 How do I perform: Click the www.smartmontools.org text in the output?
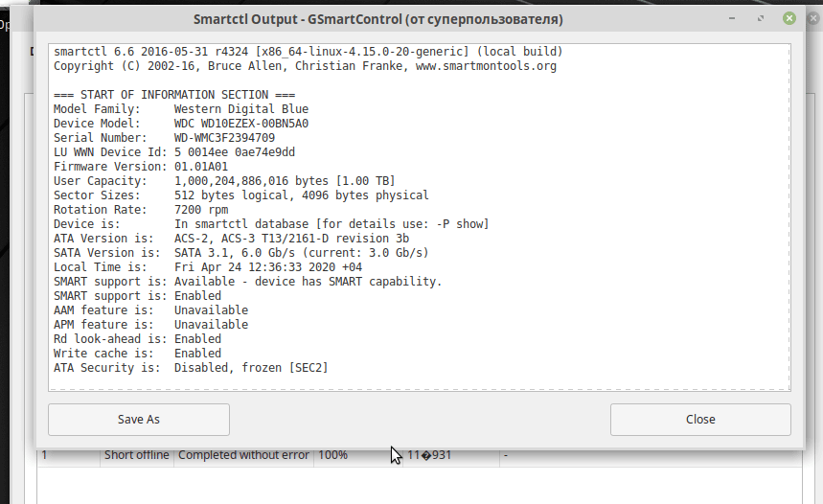tap(486, 66)
